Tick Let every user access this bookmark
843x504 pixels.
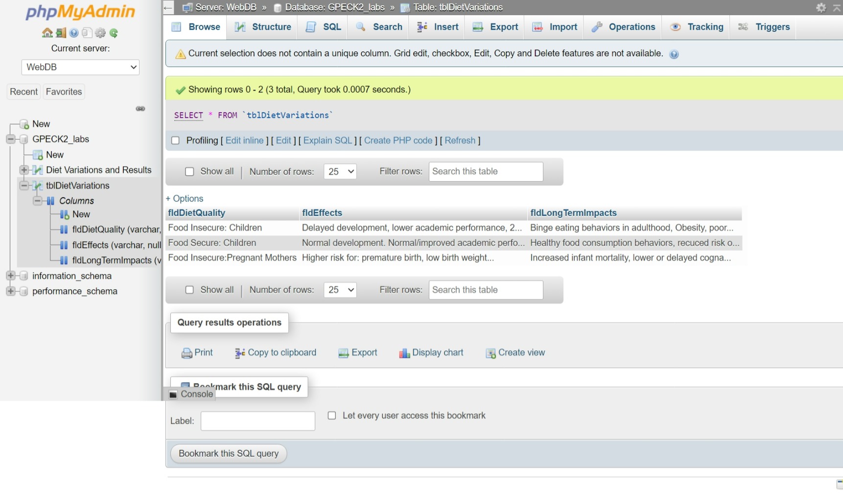332,415
